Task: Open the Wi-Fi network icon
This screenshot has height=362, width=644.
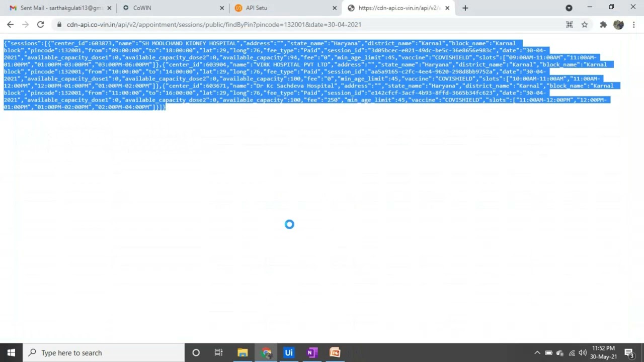Action: pyautogui.click(x=572, y=352)
